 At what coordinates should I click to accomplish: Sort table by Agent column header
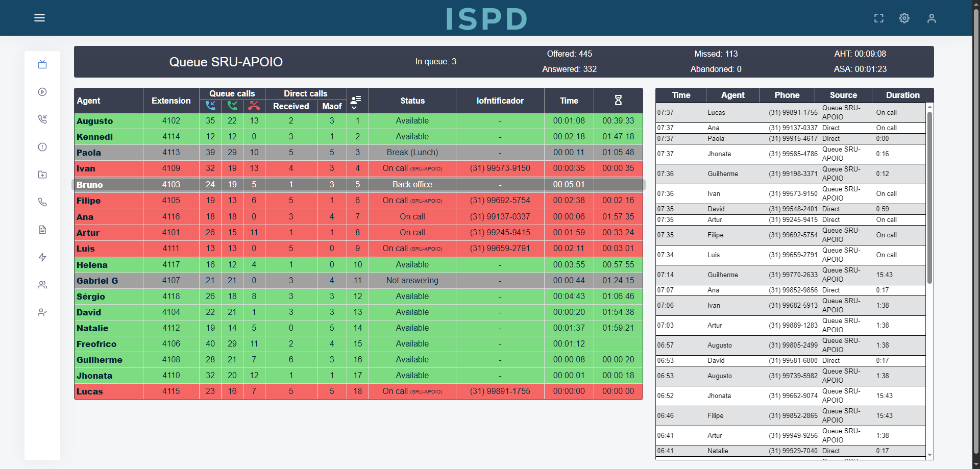(89, 101)
